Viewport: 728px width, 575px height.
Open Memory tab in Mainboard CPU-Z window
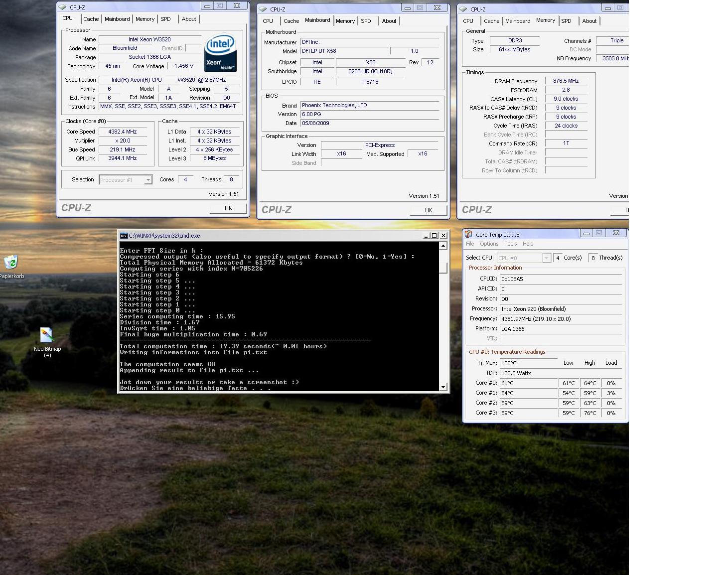click(345, 21)
